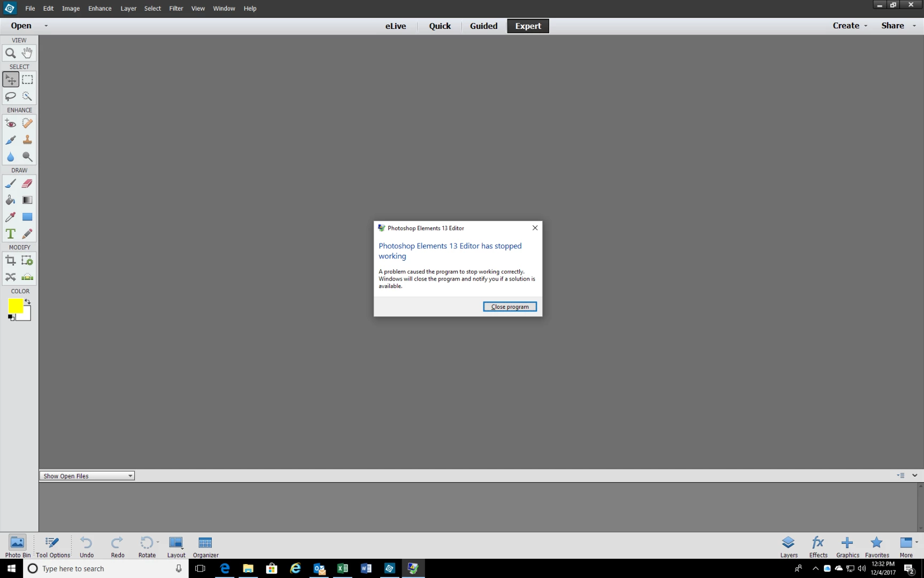Select the Quick Selection tool

pyautogui.click(x=27, y=96)
